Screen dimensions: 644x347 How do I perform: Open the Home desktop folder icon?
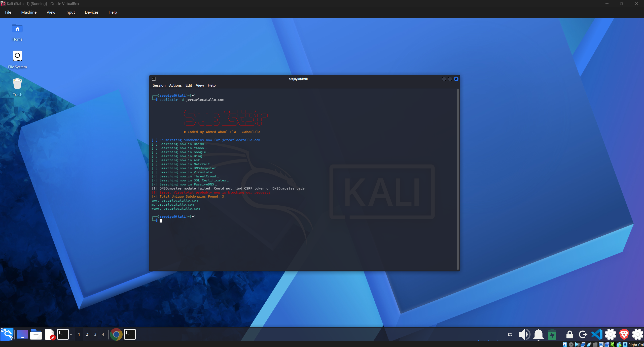pos(17,33)
